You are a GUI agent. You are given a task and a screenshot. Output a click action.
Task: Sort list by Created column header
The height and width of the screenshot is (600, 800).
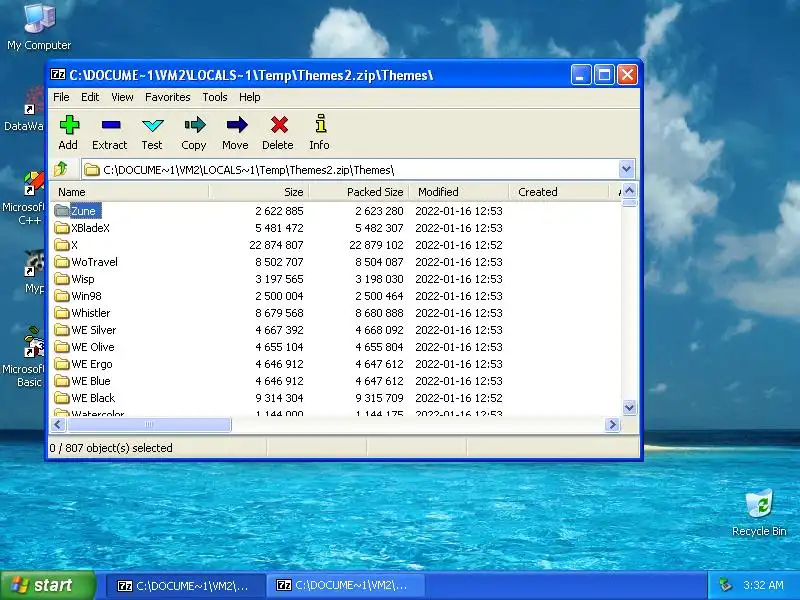point(559,192)
